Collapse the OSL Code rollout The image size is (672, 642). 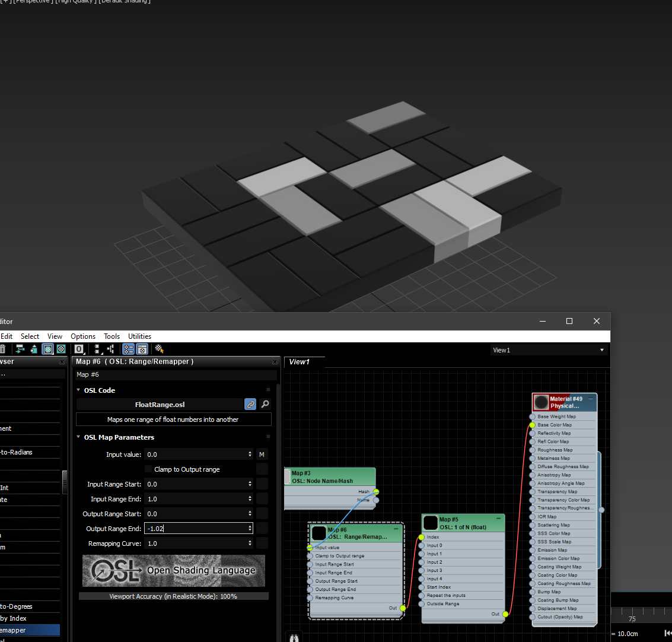pyautogui.click(x=78, y=390)
